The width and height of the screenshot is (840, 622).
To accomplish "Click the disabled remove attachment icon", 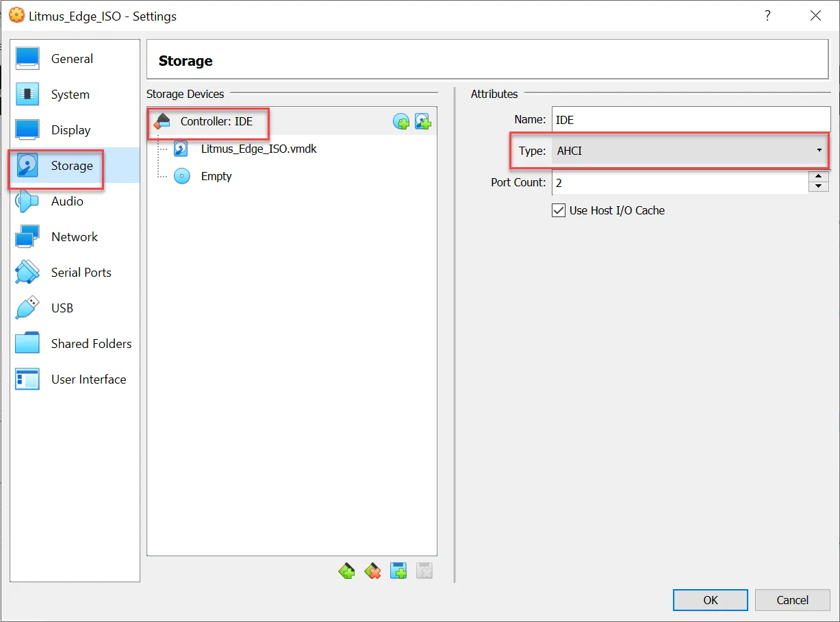I will (424, 571).
